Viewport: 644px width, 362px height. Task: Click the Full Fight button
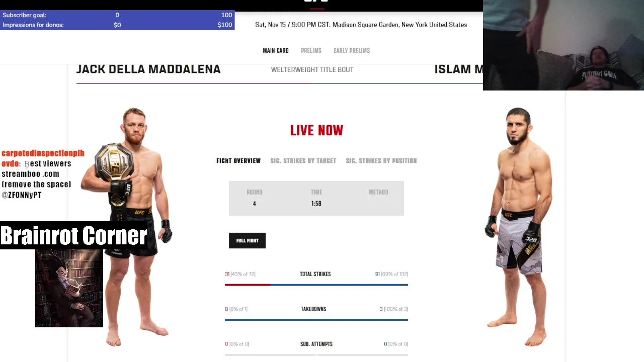pos(247,240)
